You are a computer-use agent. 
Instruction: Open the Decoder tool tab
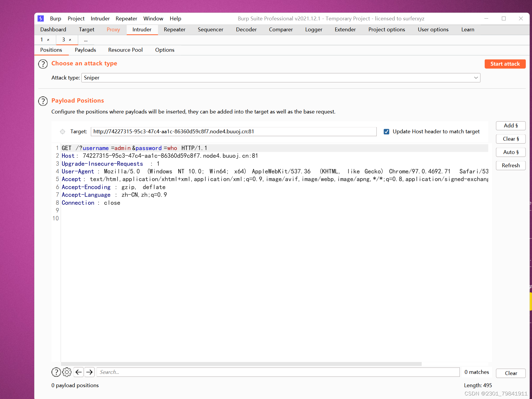point(246,30)
